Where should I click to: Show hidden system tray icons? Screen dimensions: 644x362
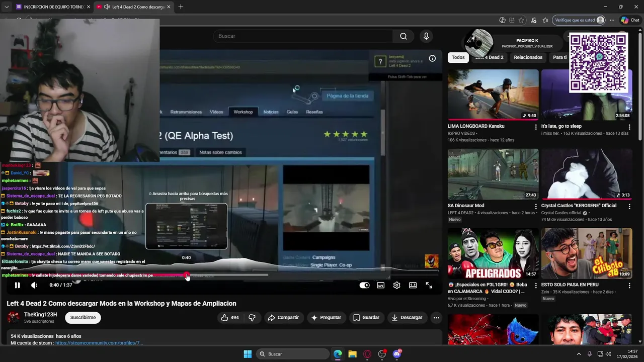point(579,354)
